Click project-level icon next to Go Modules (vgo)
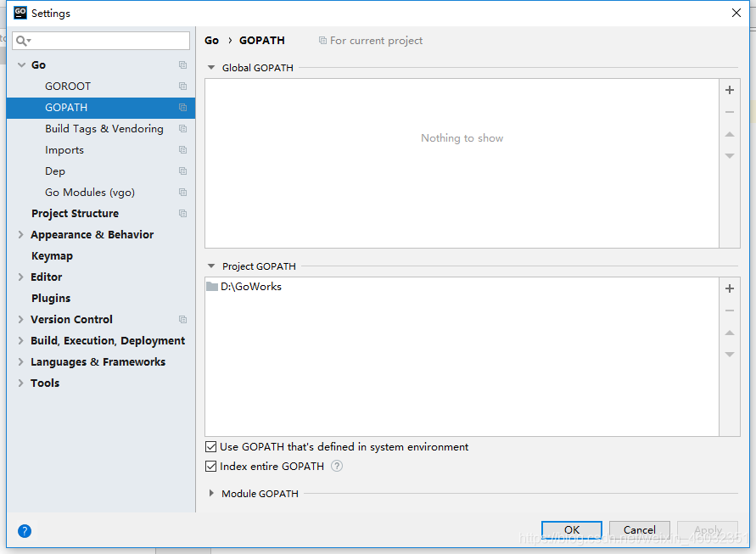Screen dimensions: 756x554 tap(182, 193)
